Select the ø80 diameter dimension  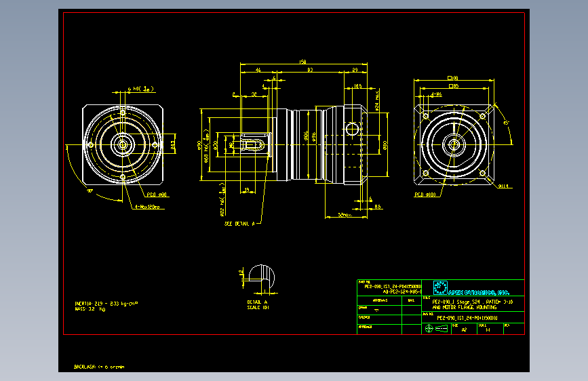click(x=385, y=145)
